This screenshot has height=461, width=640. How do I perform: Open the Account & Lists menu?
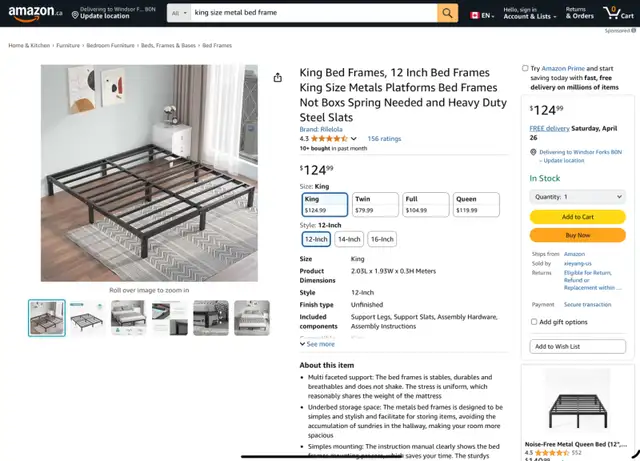pos(529,13)
